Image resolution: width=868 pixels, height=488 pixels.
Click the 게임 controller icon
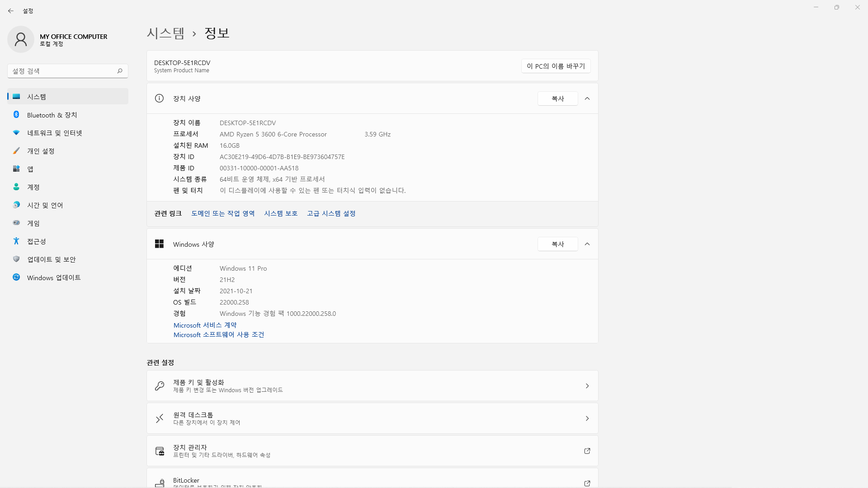point(16,223)
